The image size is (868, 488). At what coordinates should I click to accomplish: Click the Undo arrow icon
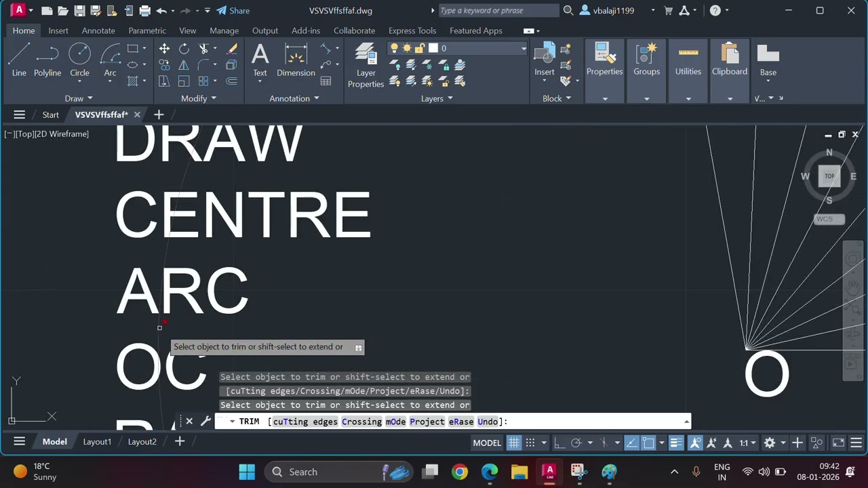point(161,11)
